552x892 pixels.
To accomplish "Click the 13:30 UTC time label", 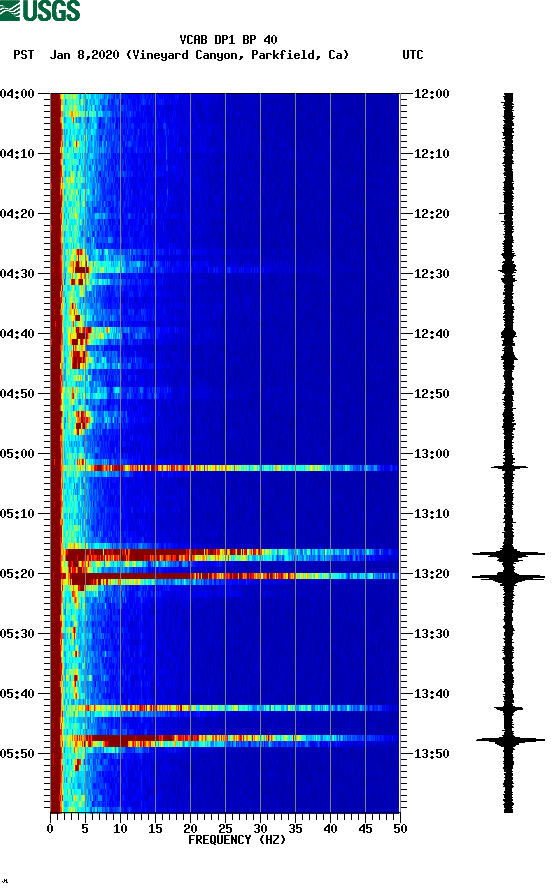I will (432, 634).
